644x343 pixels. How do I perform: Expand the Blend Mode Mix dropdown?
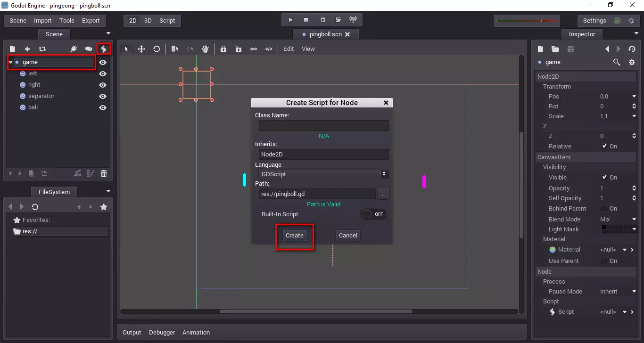(618, 220)
